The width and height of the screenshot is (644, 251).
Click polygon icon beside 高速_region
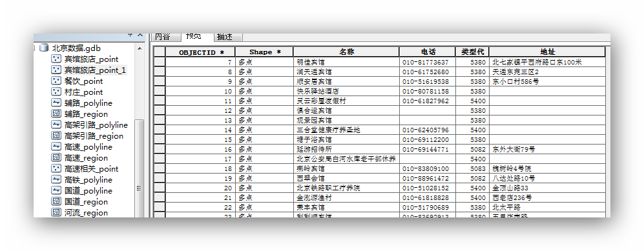tap(56, 158)
